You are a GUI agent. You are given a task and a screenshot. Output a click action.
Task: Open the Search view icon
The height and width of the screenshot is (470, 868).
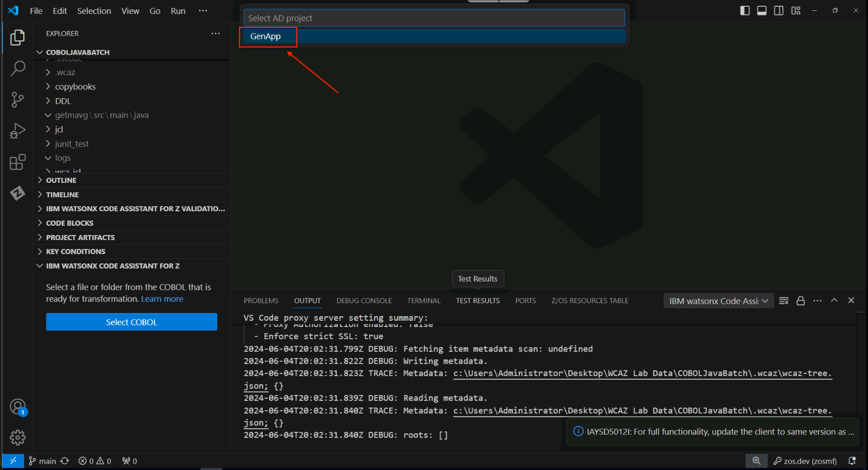(18, 68)
